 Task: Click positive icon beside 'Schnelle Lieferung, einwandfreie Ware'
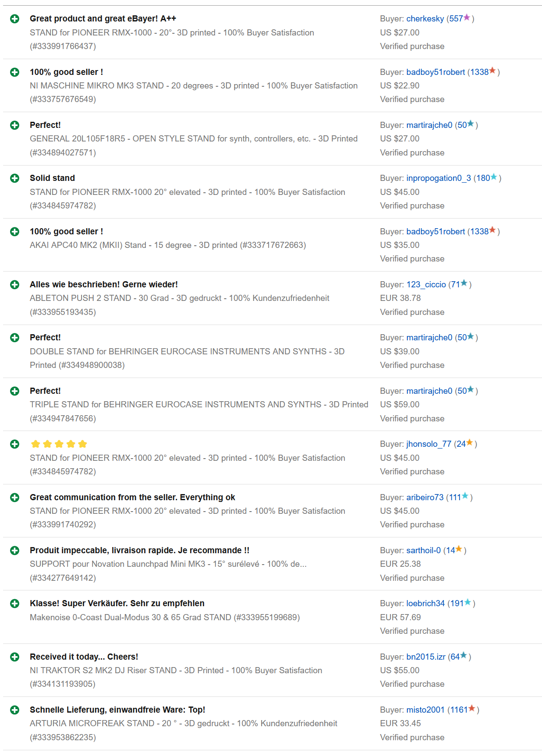[x=14, y=710]
